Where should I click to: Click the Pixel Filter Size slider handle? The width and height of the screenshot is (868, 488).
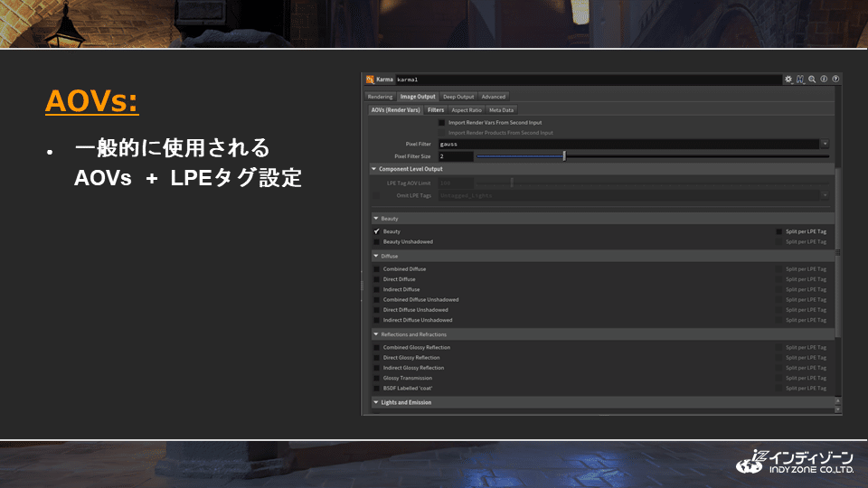point(564,156)
